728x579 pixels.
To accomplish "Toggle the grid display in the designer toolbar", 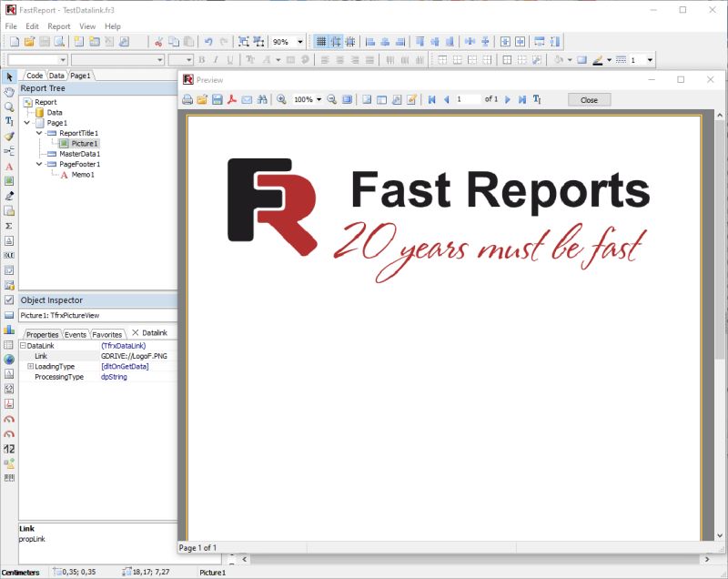I will [x=319, y=41].
